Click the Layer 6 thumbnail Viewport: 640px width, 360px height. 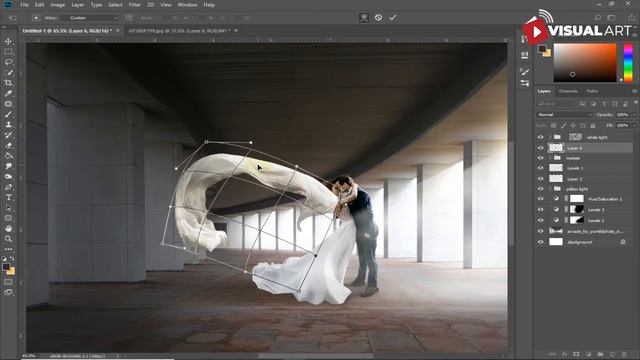556,148
